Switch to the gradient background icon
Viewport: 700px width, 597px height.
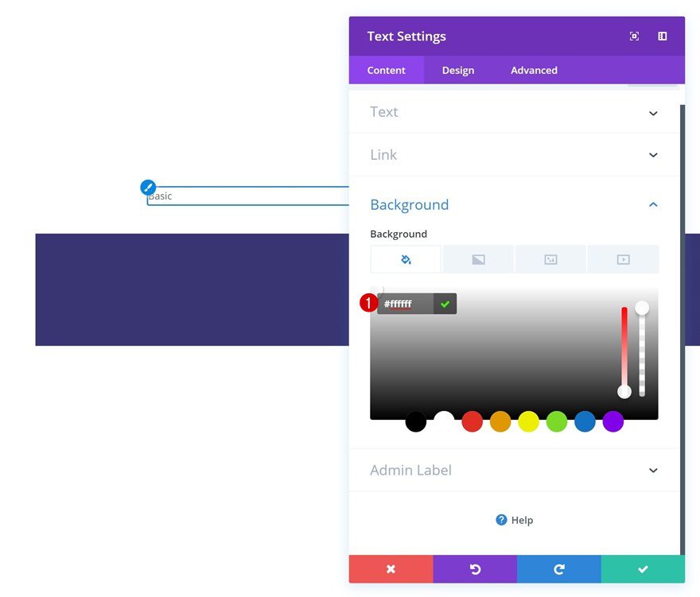click(478, 258)
